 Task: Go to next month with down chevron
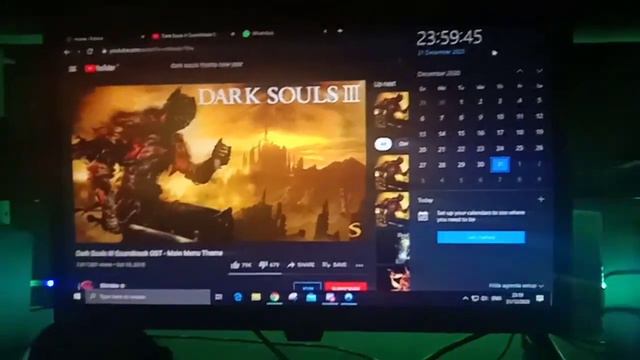pos(540,71)
